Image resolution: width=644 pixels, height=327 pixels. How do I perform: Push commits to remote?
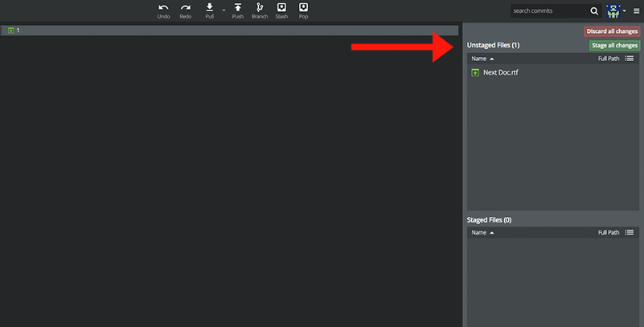click(238, 11)
